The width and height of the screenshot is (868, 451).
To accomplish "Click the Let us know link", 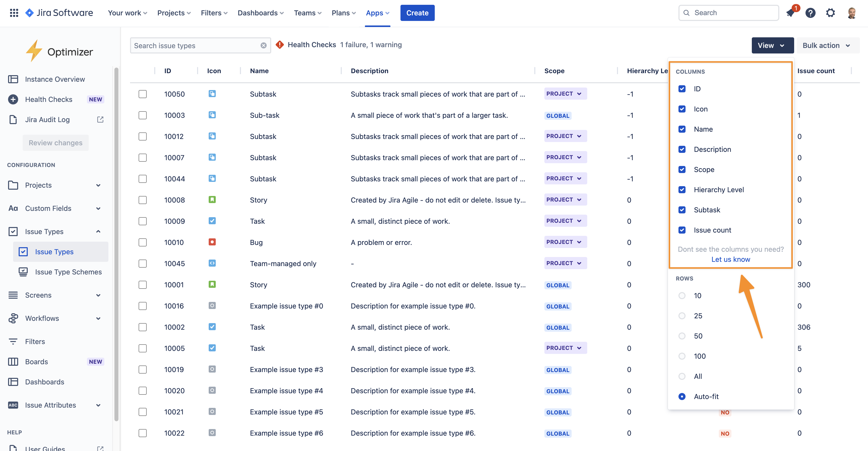I will coord(730,259).
